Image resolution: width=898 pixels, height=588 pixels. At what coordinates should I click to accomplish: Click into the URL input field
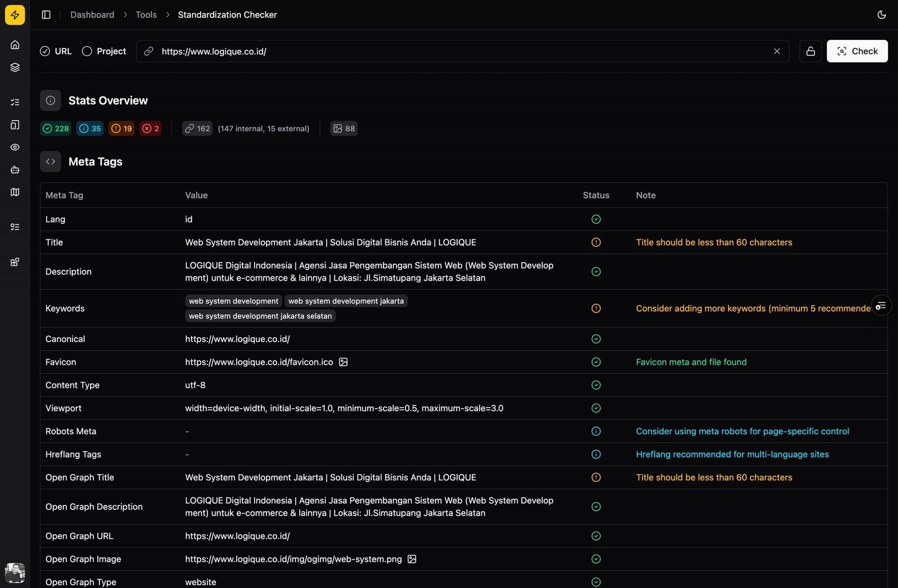tap(453, 51)
